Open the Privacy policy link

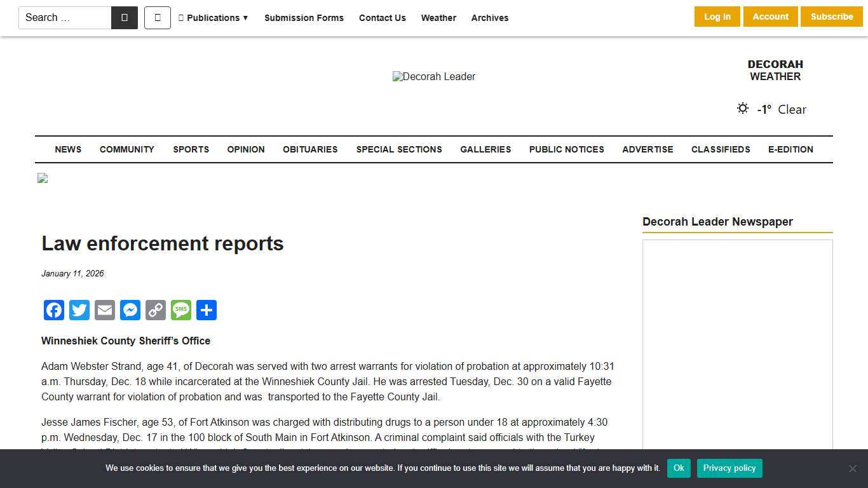729,468
